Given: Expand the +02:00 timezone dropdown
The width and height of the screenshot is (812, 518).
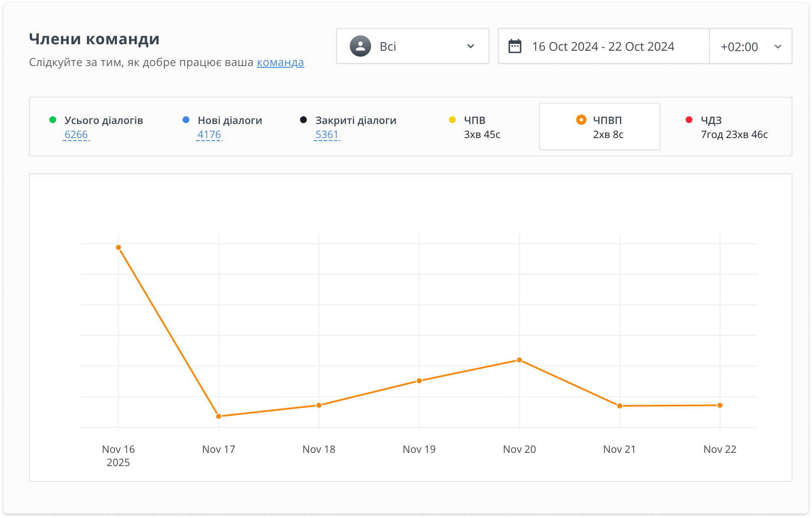Looking at the screenshot, I should point(750,46).
